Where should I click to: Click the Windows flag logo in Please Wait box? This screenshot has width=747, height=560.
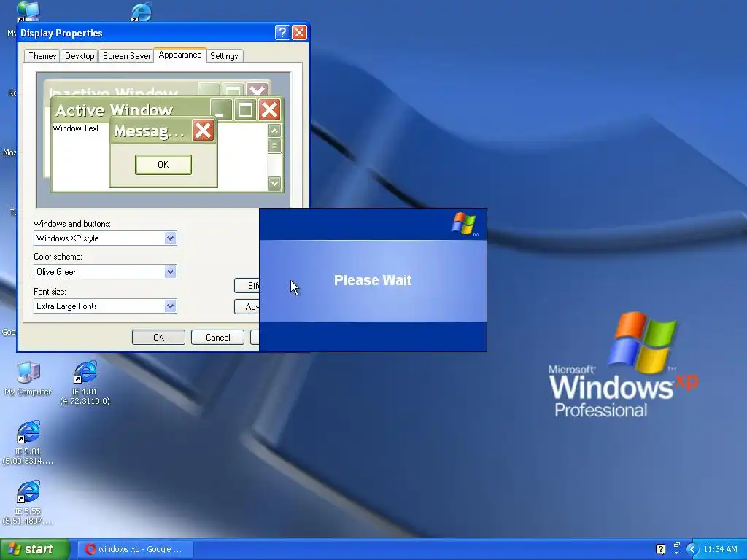pyautogui.click(x=463, y=223)
